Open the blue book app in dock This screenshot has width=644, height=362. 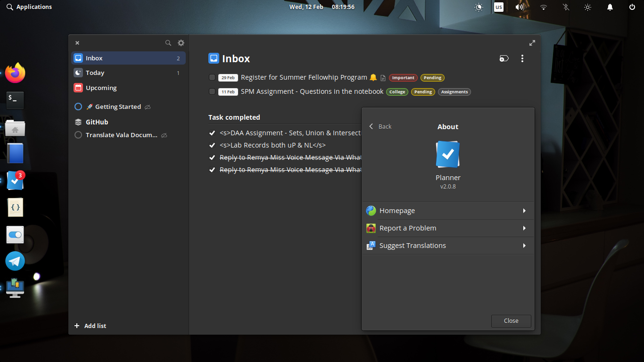pyautogui.click(x=15, y=154)
